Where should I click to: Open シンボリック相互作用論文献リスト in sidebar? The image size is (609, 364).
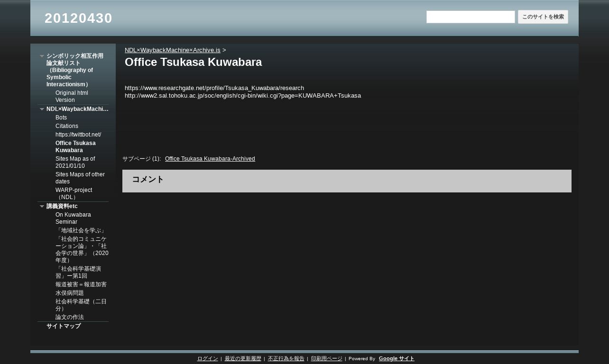[x=75, y=70]
